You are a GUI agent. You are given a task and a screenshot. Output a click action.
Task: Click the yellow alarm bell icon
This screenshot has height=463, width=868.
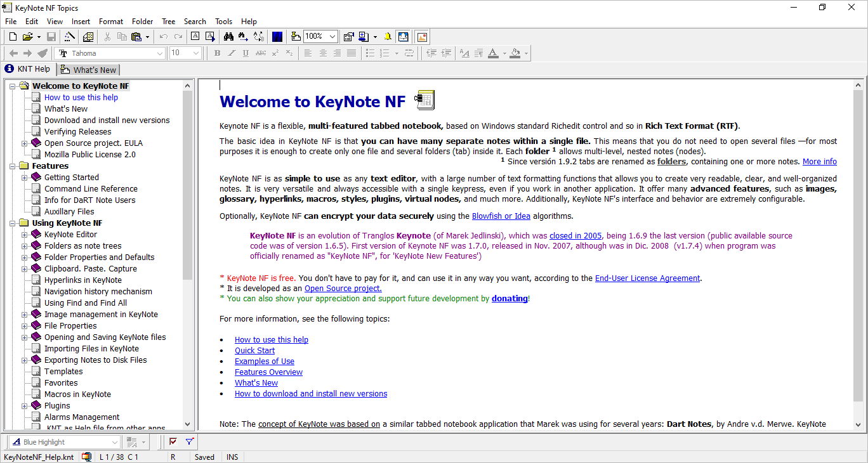click(388, 37)
